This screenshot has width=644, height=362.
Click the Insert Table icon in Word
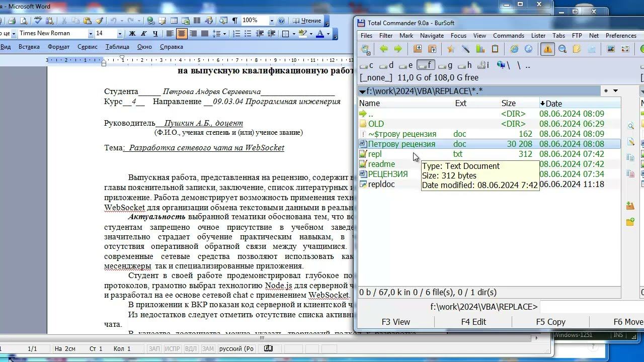click(174, 21)
